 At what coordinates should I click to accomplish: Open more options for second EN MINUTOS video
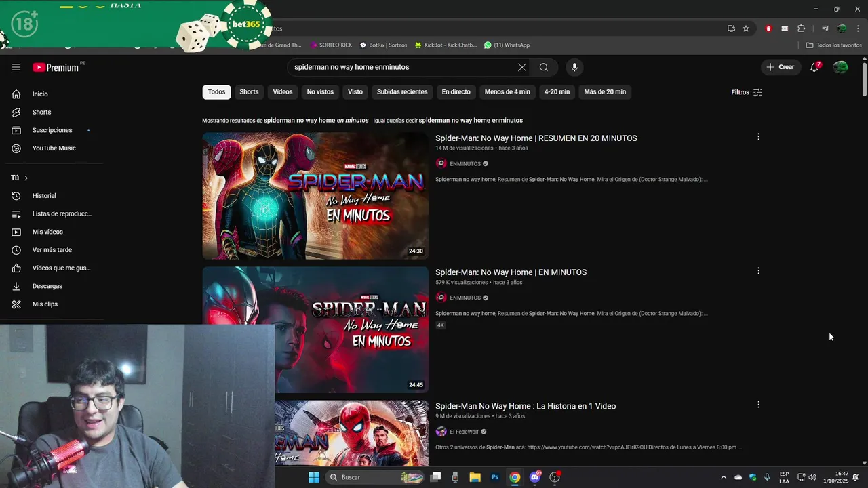point(758,271)
